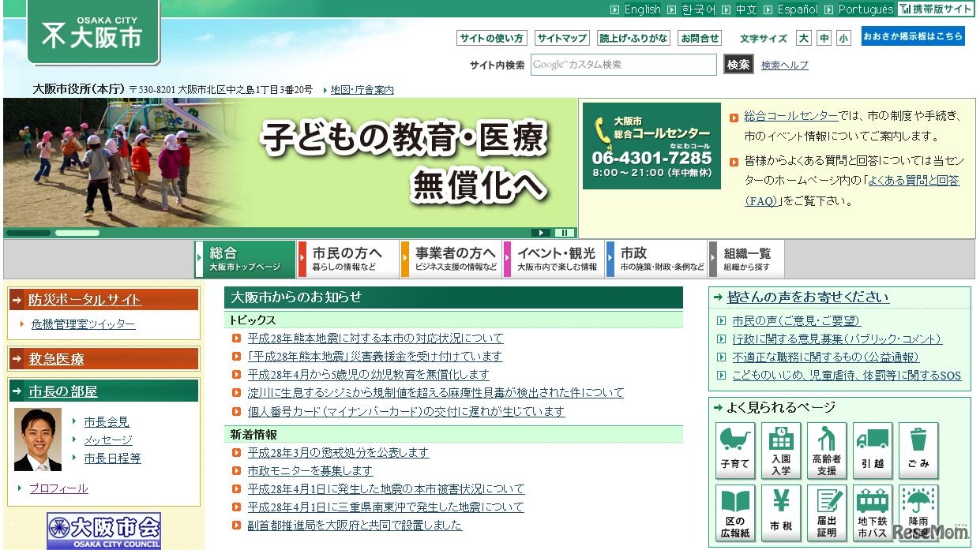980x550 pixels.
Task: Open 平成28年3月の懲戒処分 article
Action: (338, 453)
